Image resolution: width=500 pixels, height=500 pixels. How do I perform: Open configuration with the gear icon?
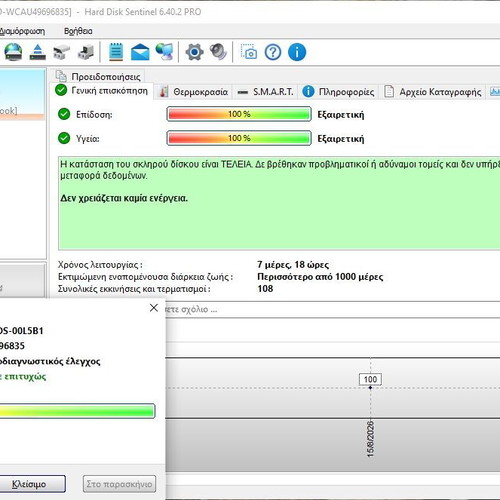click(x=194, y=52)
